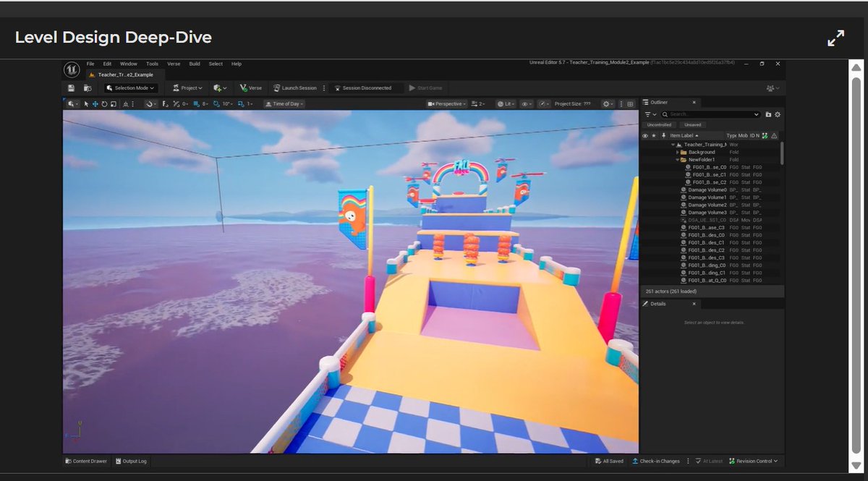The width and height of the screenshot is (868, 481).
Task: Click the Outliner panel list icon on tab
Action: pos(645,102)
